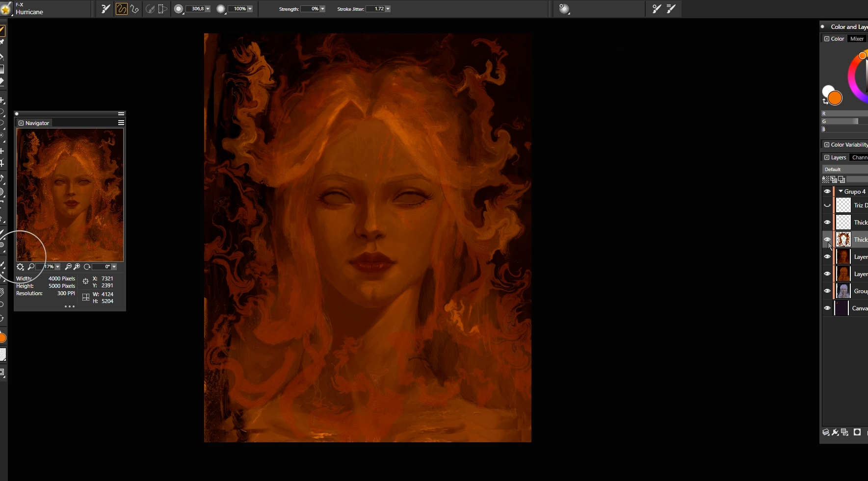Switch to the Mixer tab

(x=857, y=39)
